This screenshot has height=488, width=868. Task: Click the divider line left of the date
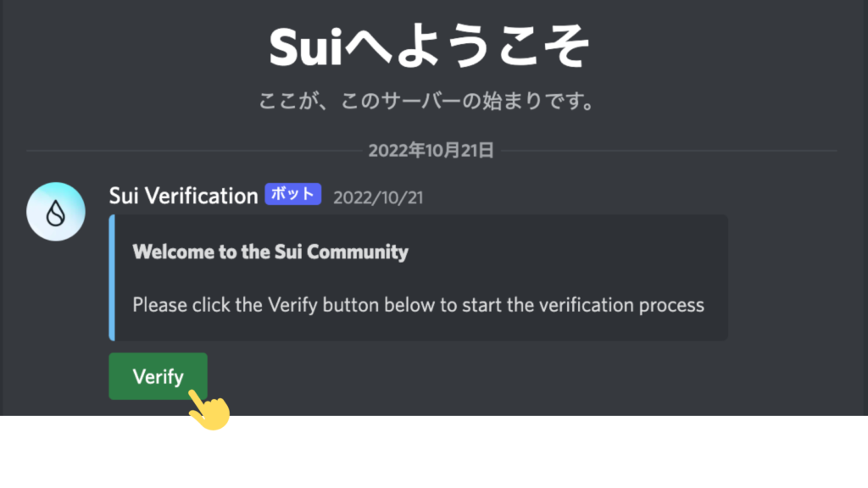194,151
